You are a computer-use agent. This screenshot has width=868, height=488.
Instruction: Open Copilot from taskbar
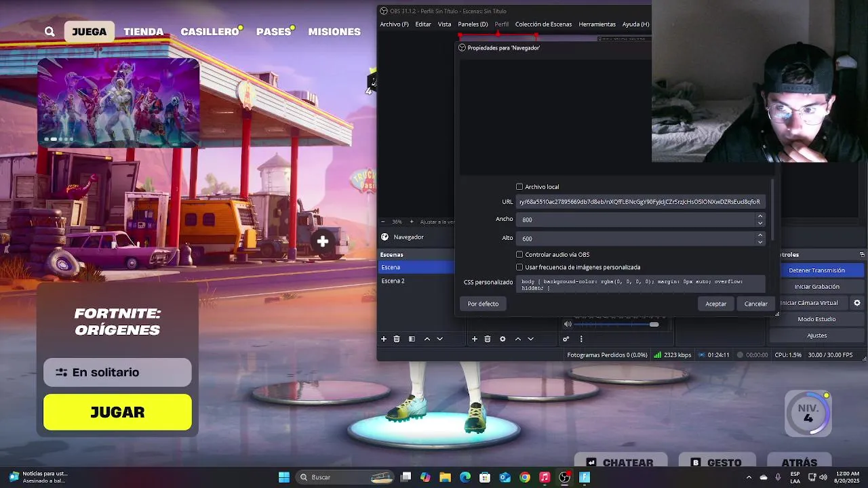pyautogui.click(x=425, y=477)
